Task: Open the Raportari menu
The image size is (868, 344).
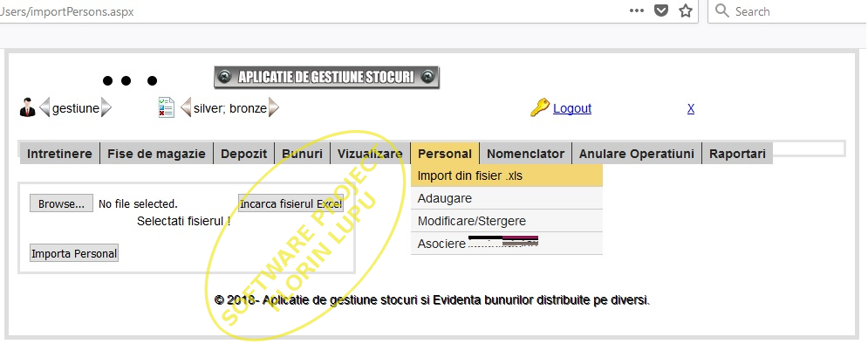Action: [737, 154]
